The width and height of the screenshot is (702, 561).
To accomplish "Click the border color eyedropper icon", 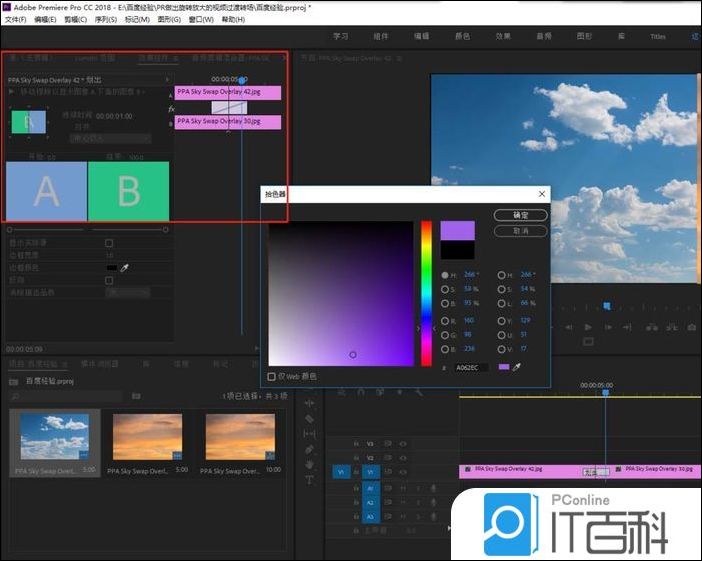I will tap(125, 268).
